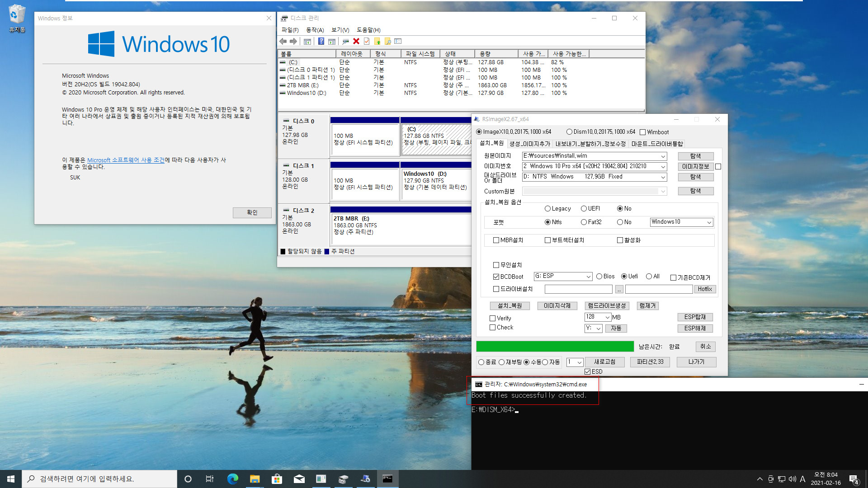Toggle the action pane toolbar icon
This screenshot has width=868, height=488.
[332, 41]
